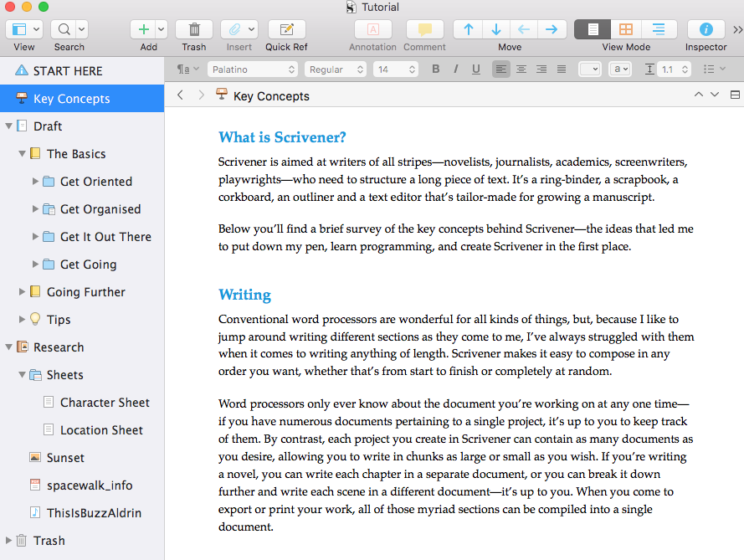Switch to corkboard view mode
The image size is (744, 560).
[x=626, y=29]
